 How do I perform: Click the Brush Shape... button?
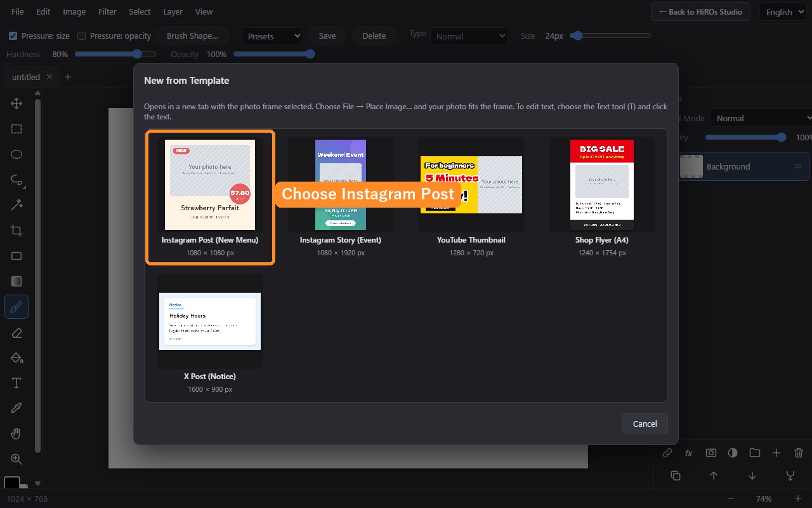tap(192, 36)
